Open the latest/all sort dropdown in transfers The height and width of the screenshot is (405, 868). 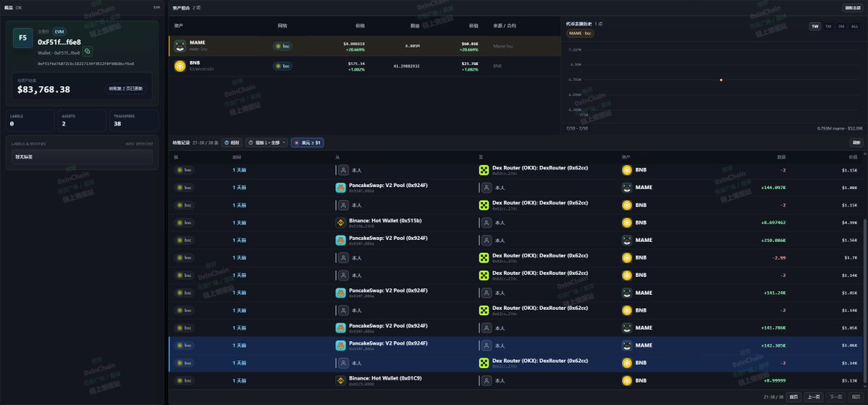tap(267, 143)
